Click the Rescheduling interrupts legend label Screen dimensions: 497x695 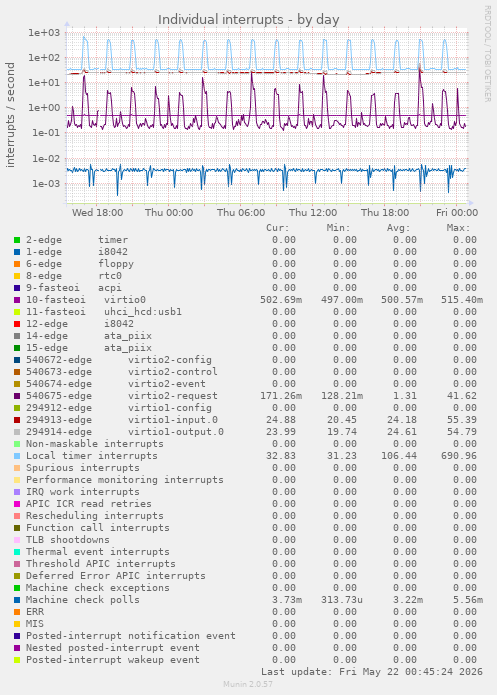point(94,516)
